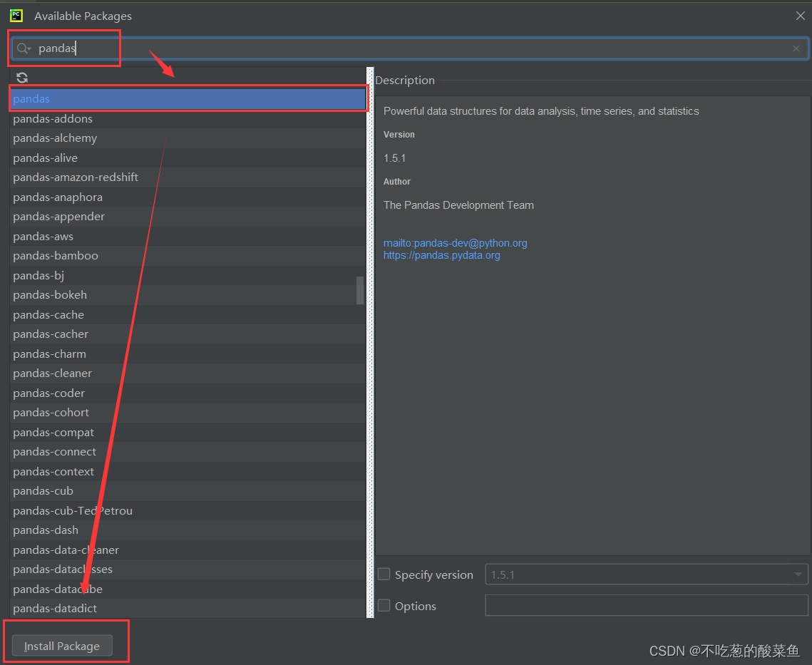The height and width of the screenshot is (665, 812).
Task: Enable the Specify version checkbox
Action: pos(384,574)
